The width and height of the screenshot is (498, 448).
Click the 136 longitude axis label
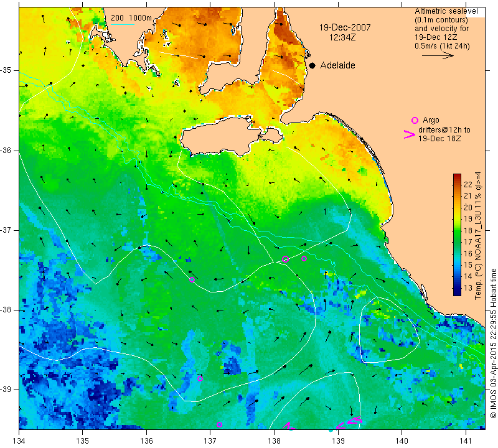click(146, 441)
